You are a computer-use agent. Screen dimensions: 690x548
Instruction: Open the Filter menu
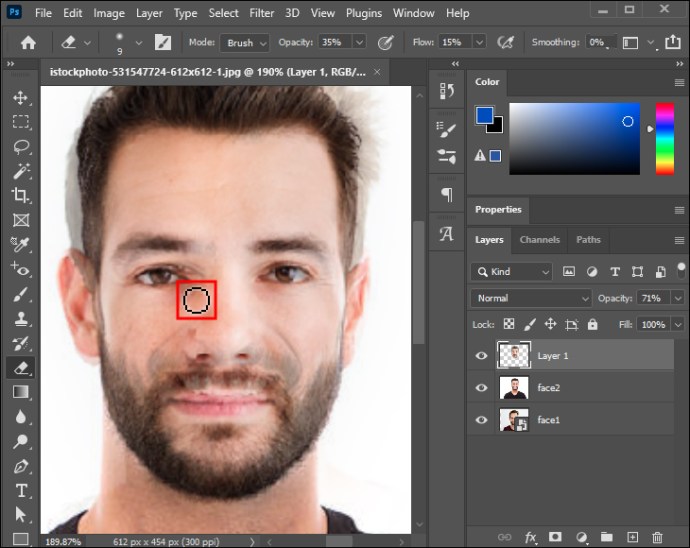(261, 13)
